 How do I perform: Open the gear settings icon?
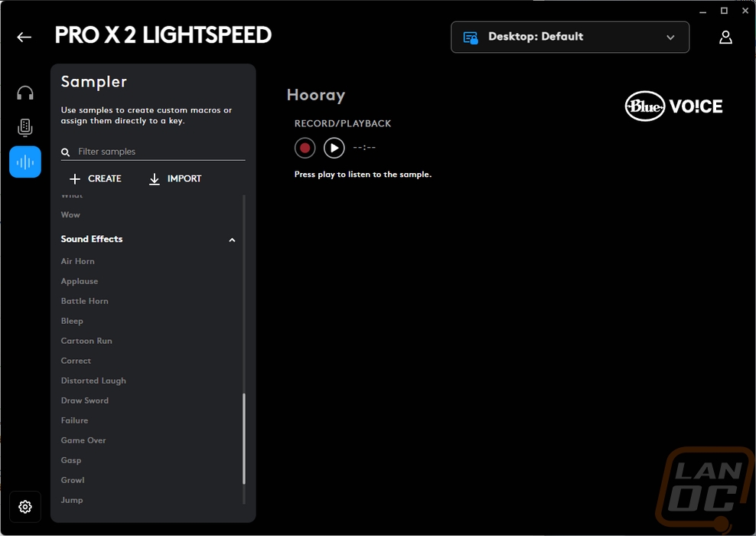coord(25,507)
